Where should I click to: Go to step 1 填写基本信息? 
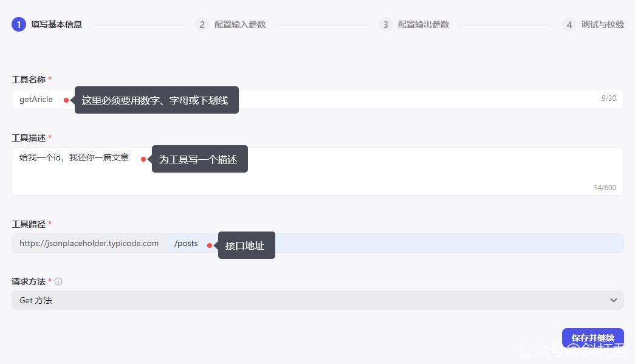point(47,24)
